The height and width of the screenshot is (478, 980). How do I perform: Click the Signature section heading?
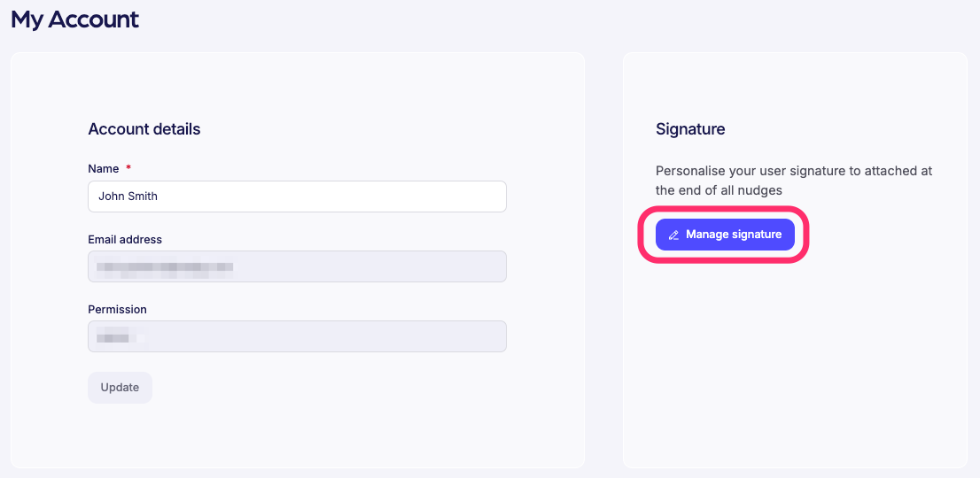pyautogui.click(x=690, y=129)
